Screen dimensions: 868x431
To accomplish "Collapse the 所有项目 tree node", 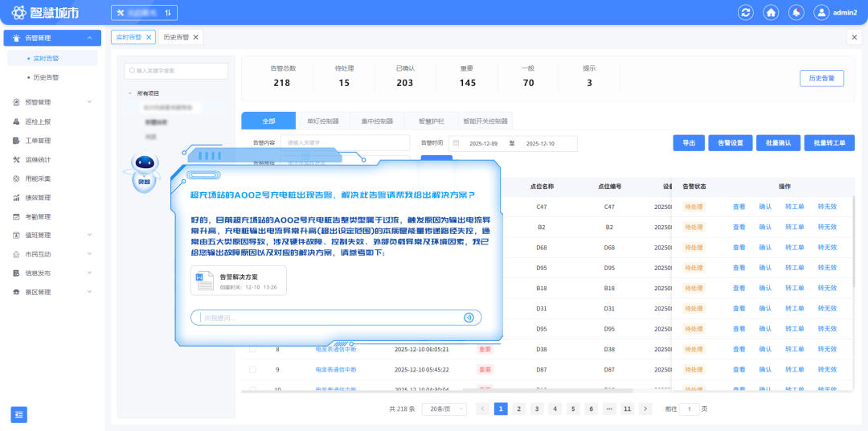I will coord(131,93).
